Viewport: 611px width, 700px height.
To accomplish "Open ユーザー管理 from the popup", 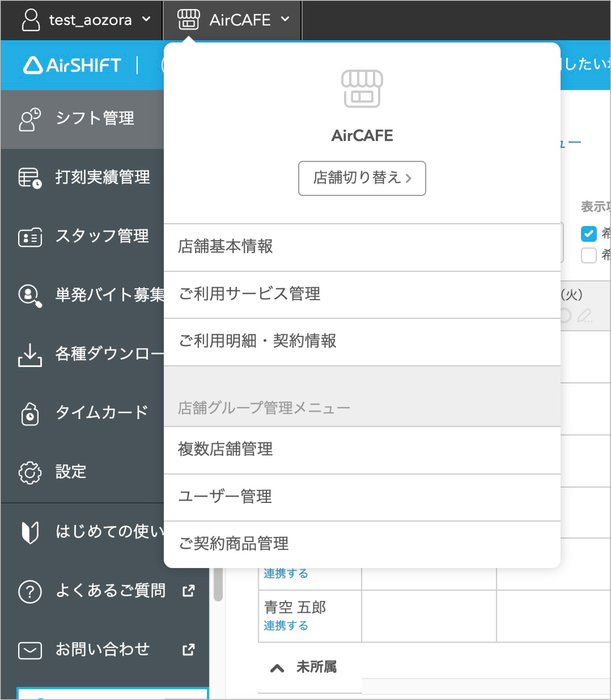I will pyautogui.click(x=362, y=497).
